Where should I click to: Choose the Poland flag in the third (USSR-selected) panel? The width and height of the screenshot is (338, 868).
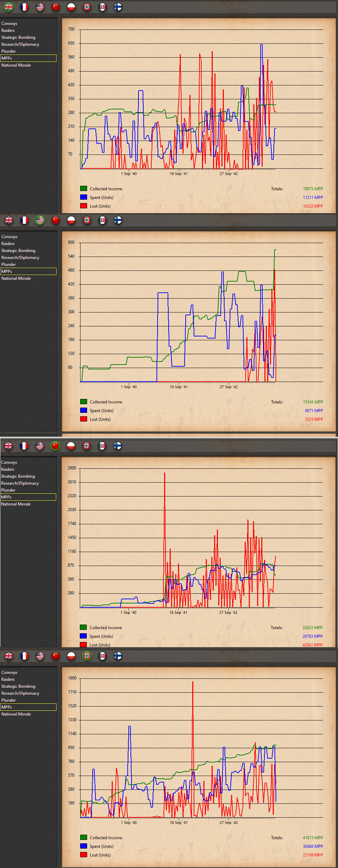click(71, 446)
